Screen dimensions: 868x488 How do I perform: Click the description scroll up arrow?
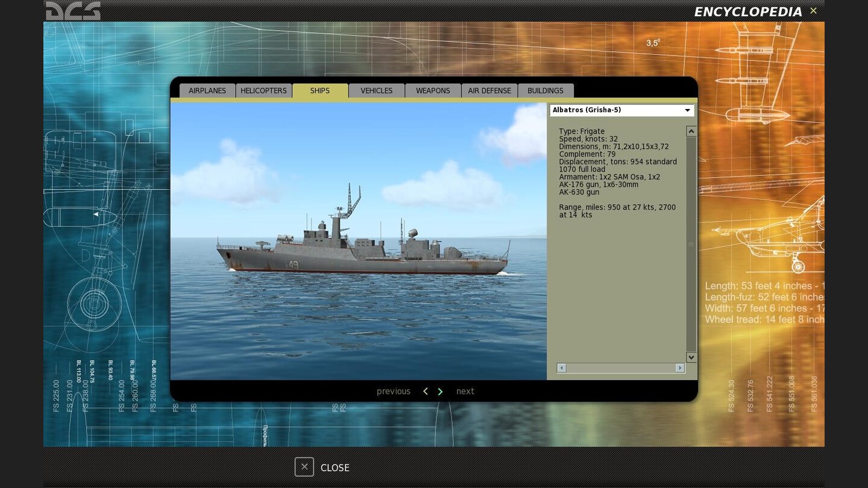691,131
